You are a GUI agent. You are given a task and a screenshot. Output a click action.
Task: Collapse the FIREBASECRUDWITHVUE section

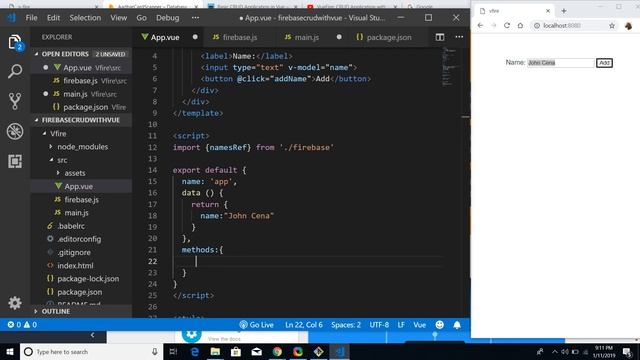81,120
